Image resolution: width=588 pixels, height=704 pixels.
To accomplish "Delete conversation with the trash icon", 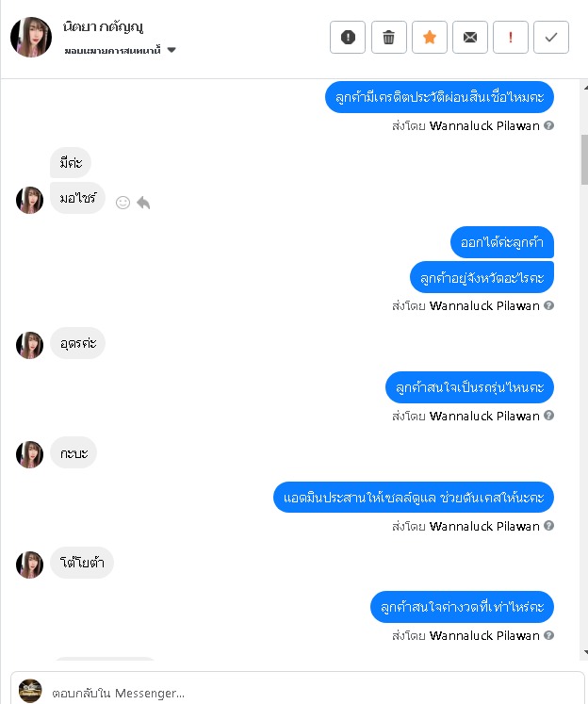I will point(389,38).
